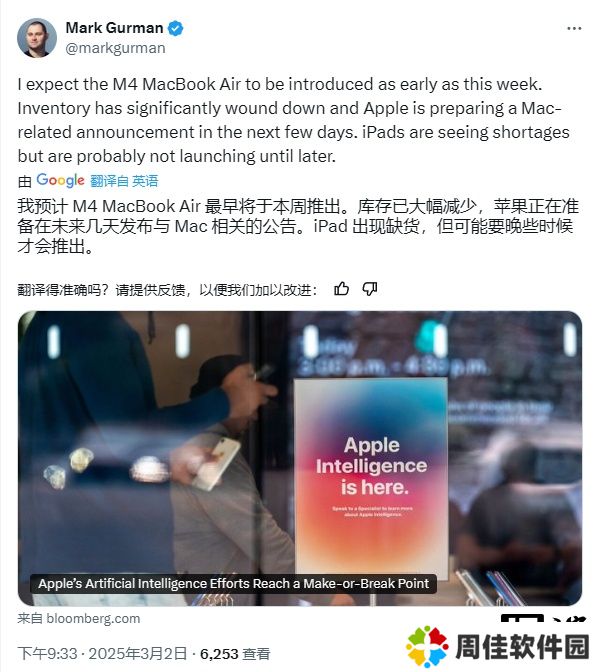Open the @markgurman handle link
The image size is (598, 672).
click(x=115, y=48)
